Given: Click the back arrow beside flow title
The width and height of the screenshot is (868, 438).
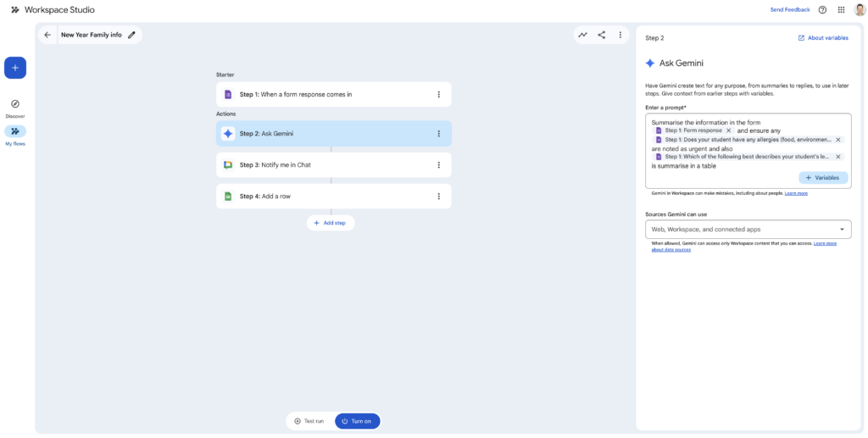Looking at the screenshot, I should tap(47, 35).
